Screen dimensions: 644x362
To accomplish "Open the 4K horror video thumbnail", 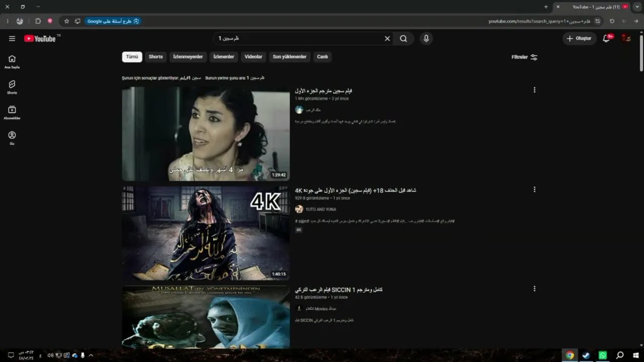I will point(206,233).
